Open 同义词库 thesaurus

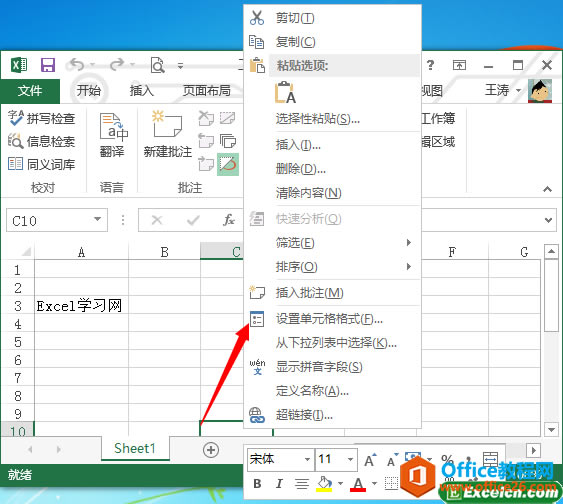42,164
